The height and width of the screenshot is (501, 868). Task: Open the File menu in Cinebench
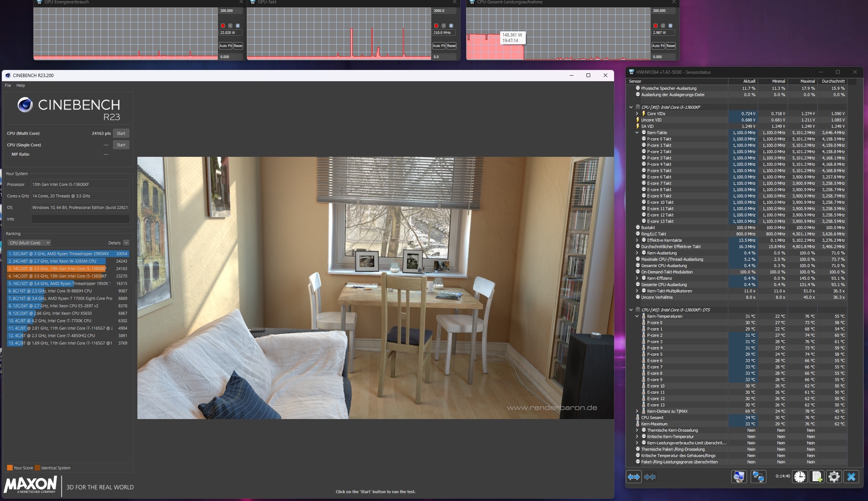(x=7, y=85)
